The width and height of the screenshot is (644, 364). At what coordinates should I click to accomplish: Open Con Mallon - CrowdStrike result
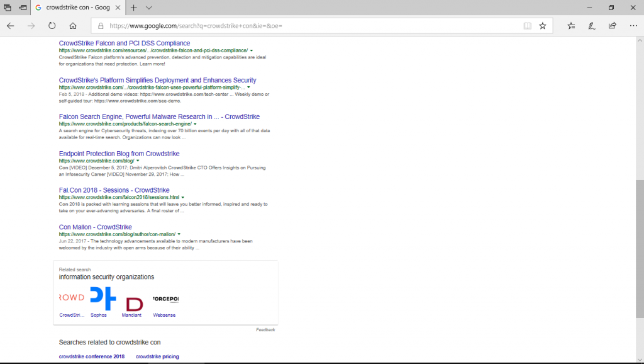[x=96, y=227]
